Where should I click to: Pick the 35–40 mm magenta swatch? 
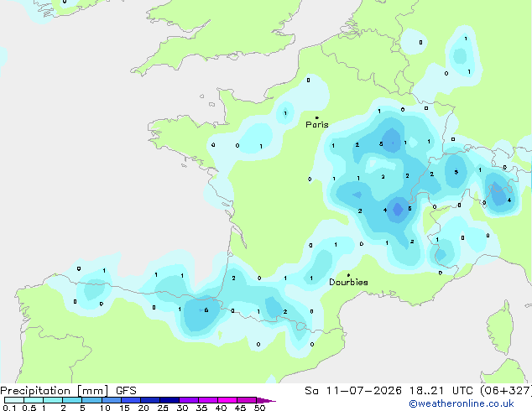tap(208, 400)
